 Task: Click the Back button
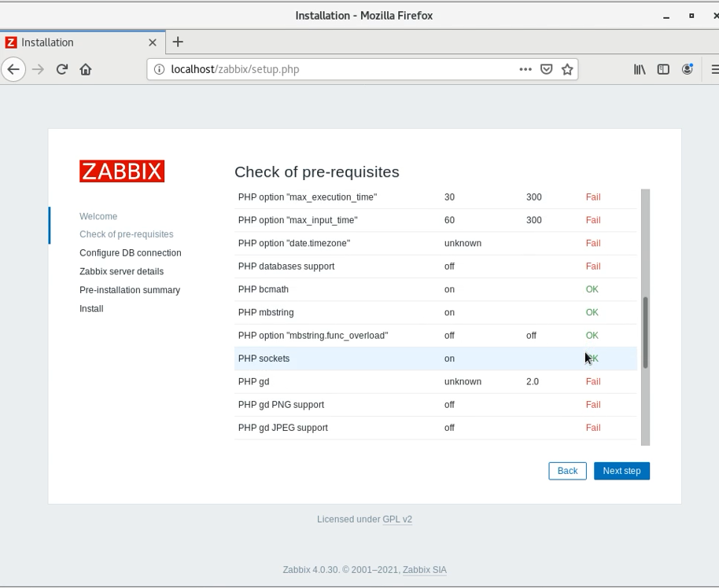point(567,471)
